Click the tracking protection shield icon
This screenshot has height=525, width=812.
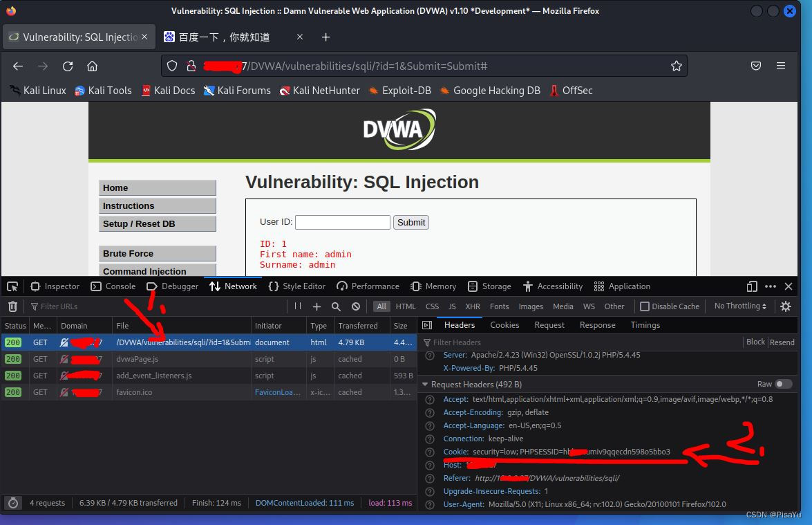point(172,66)
